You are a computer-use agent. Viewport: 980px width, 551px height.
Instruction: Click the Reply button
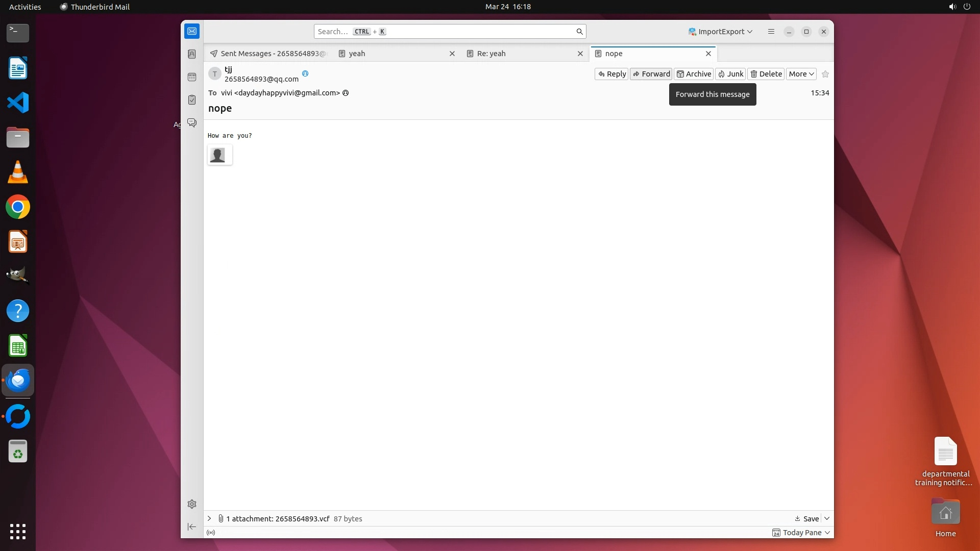611,74
